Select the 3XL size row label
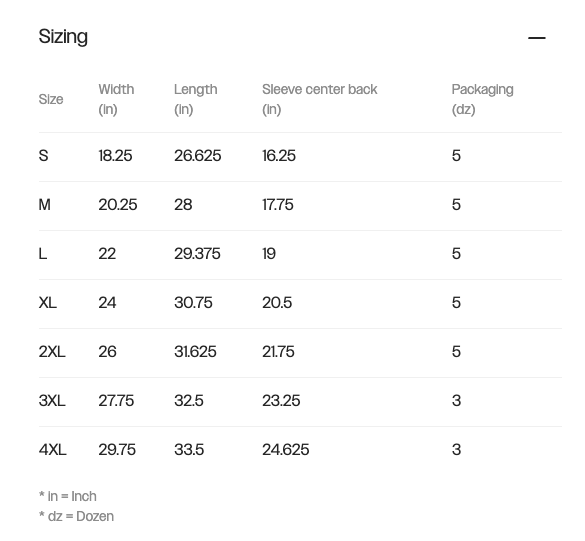Screen dimensions: 585x541 coord(52,401)
